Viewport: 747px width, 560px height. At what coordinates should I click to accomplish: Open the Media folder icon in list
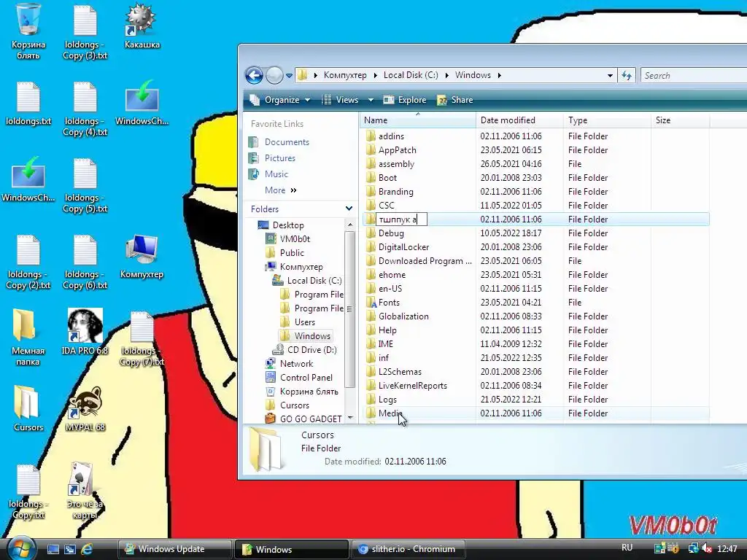(x=371, y=413)
